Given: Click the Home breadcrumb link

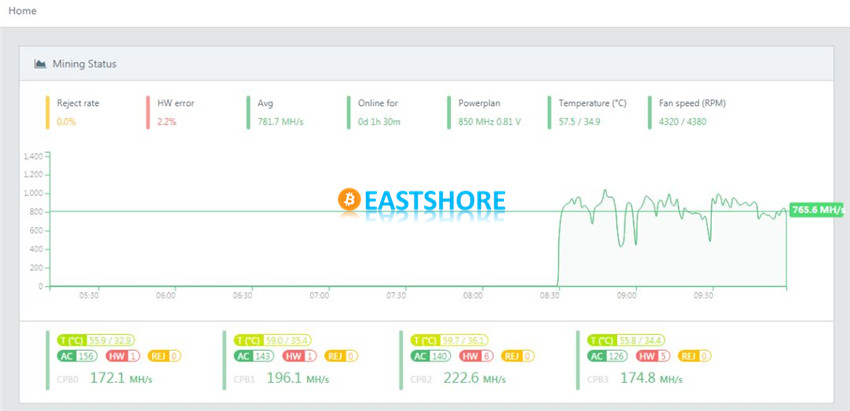Looking at the screenshot, I should 22,11.
